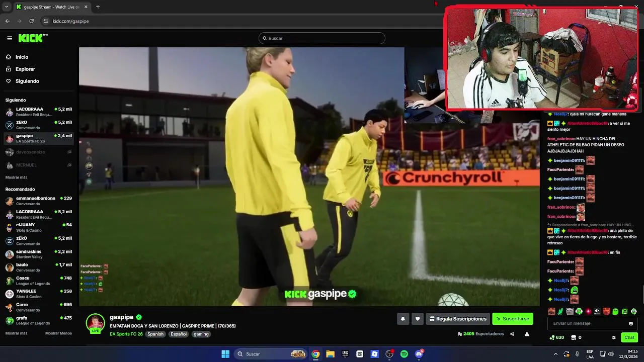The height and width of the screenshot is (362, 644).
Task: Collapse recommended list with Mostrar Menos
Action: coord(58,333)
